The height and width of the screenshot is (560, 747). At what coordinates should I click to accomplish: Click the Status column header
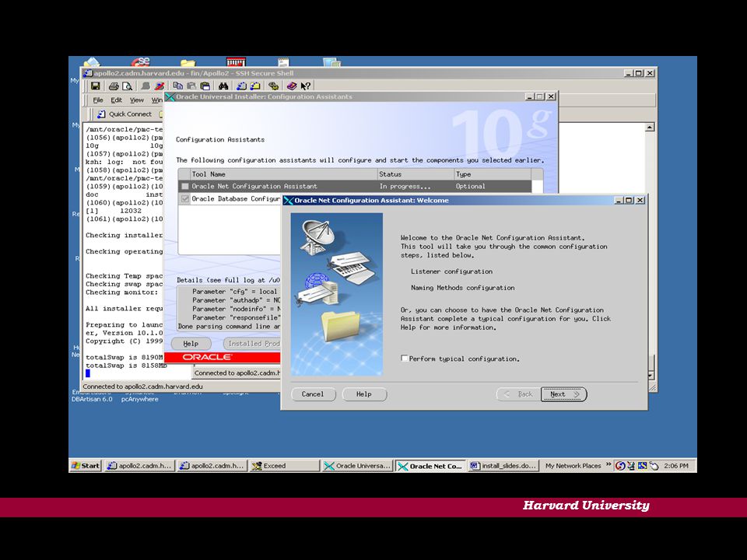coord(416,174)
